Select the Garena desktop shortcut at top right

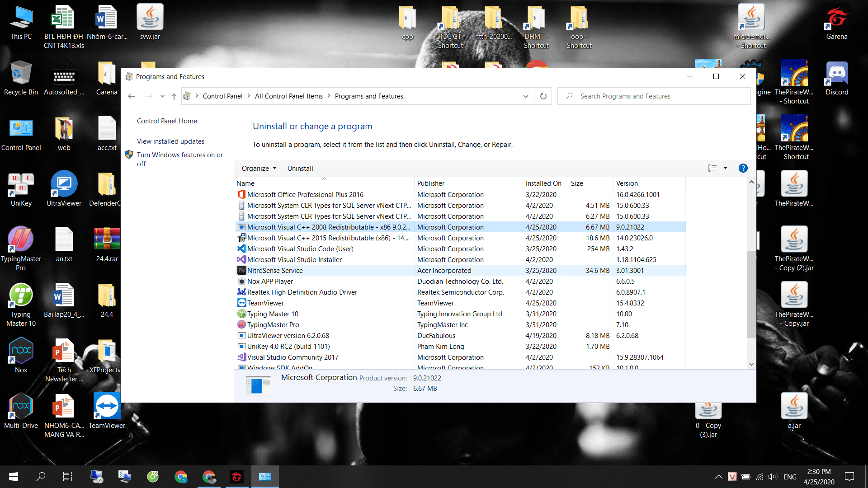coord(837,23)
